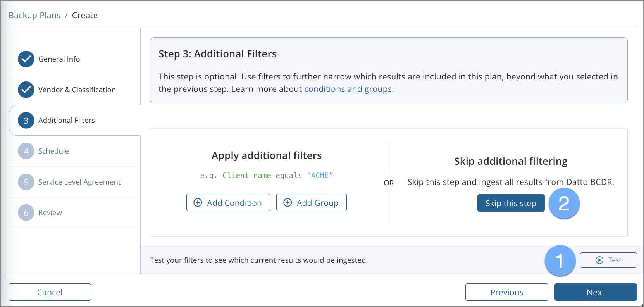Cancel the backup plan creation
Screen dimensions: 644x307
click(x=50, y=292)
